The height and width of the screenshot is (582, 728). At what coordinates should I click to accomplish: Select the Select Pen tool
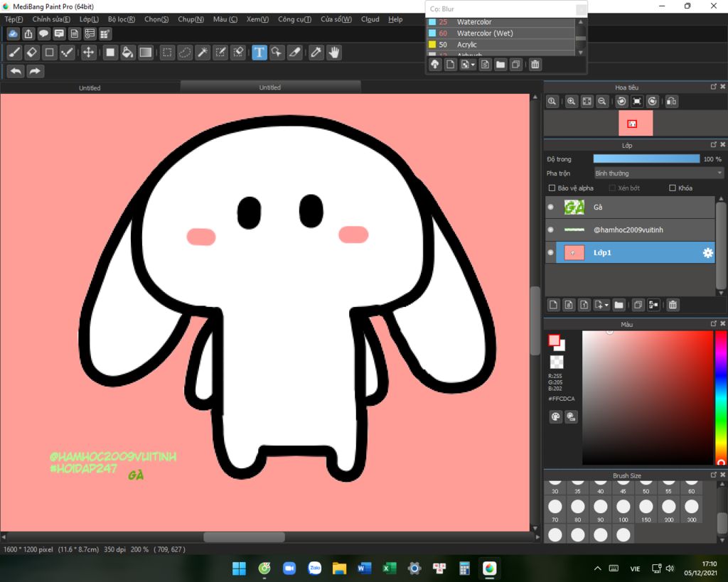click(x=220, y=53)
